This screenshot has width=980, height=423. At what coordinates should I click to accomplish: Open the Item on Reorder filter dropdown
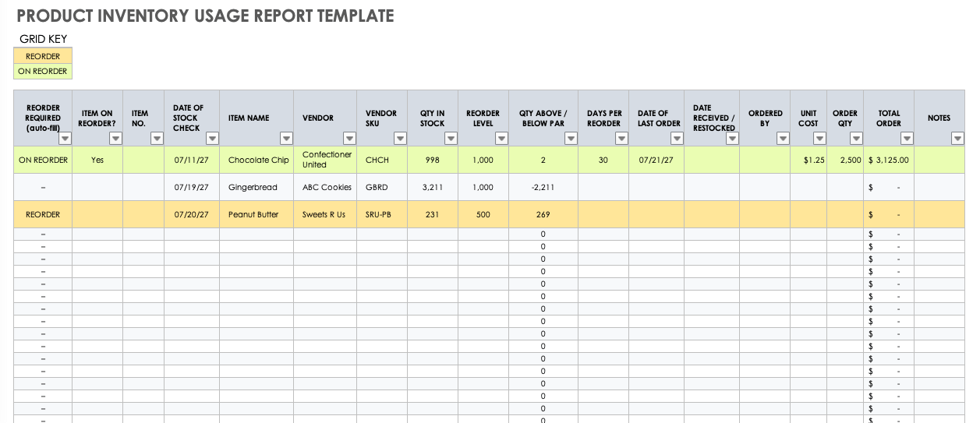pos(115,139)
